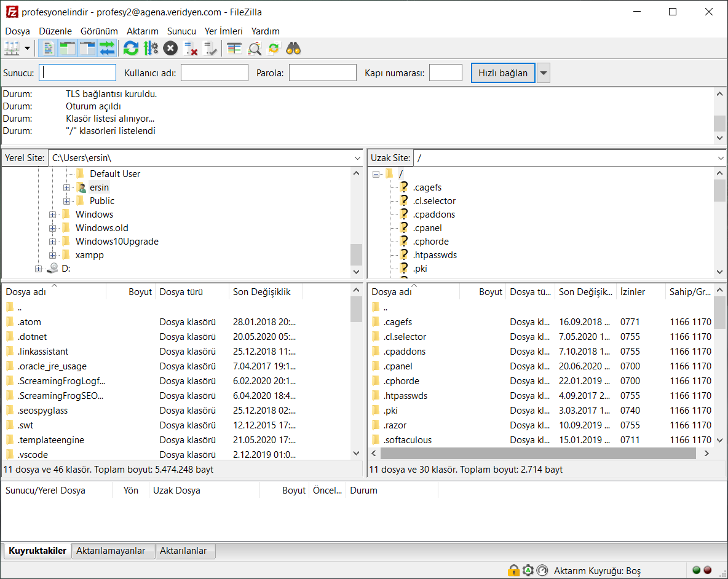Image resolution: width=728 pixels, height=579 pixels.
Task: Open the Düzenle menu
Action: pyautogui.click(x=55, y=31)
